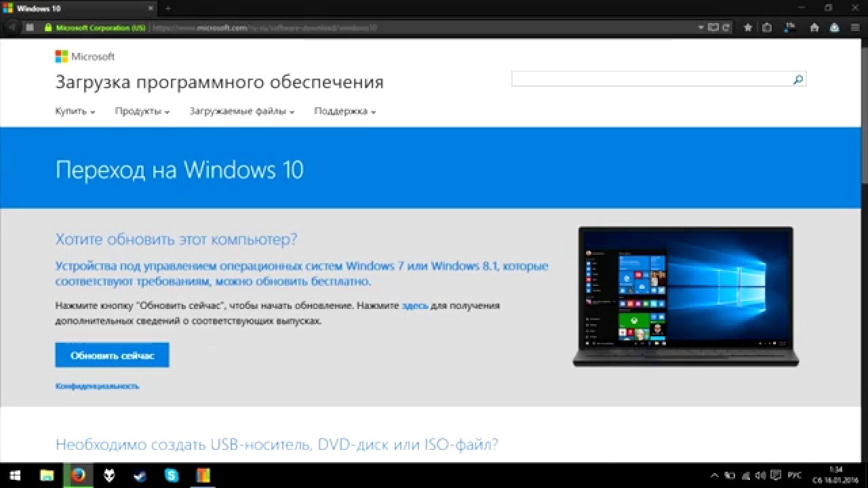Open the bookmarks list icon
This screenshot has width=868, height=488.
(767, 28)
